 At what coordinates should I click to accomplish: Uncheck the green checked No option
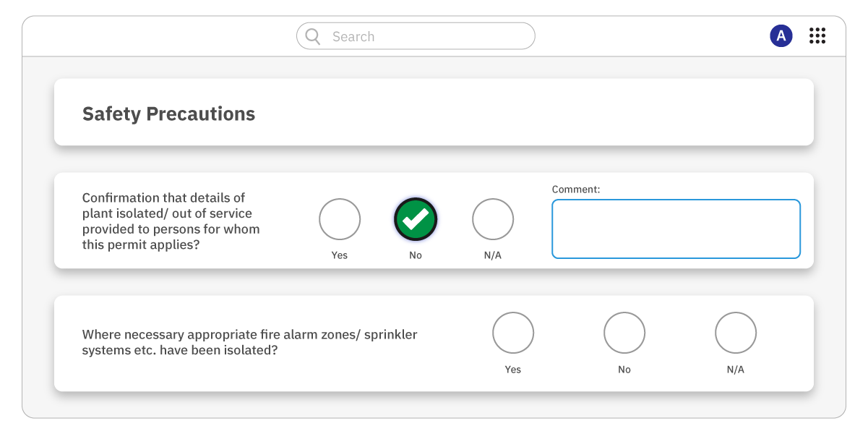[x=416, y=219]
